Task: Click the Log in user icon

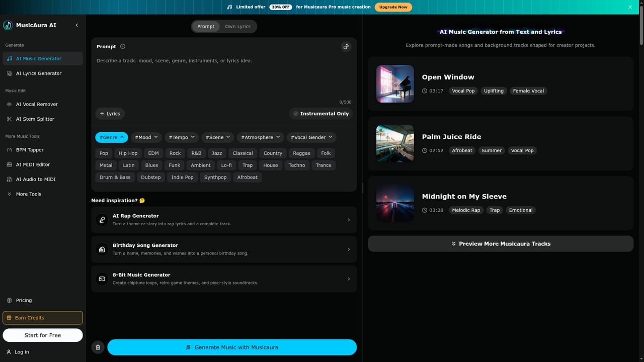Action: tap(9, 352)
